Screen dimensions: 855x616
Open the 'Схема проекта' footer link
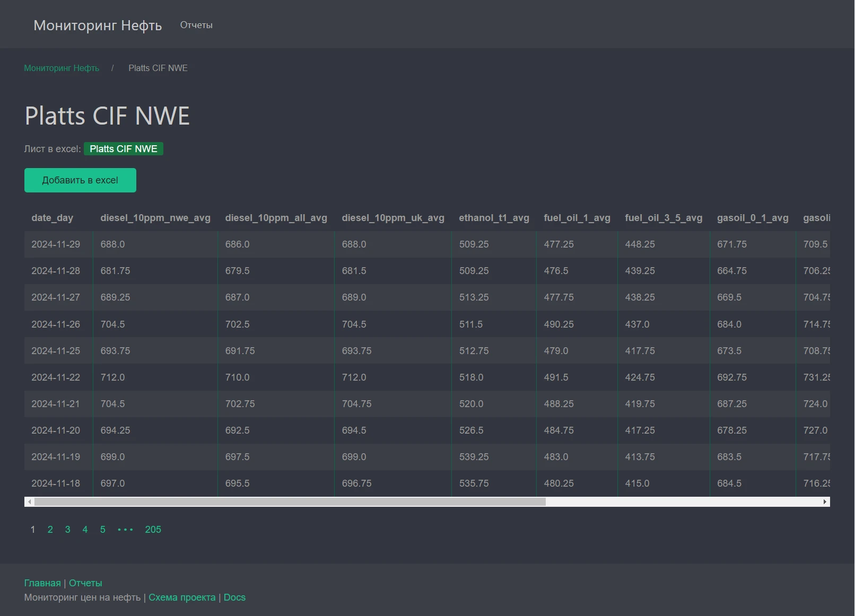[182, 597]
